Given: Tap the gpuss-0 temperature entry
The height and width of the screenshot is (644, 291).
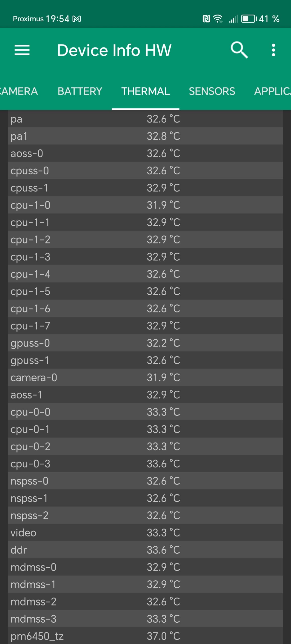Looking at the screenshot, I should [x=145, y=343].
